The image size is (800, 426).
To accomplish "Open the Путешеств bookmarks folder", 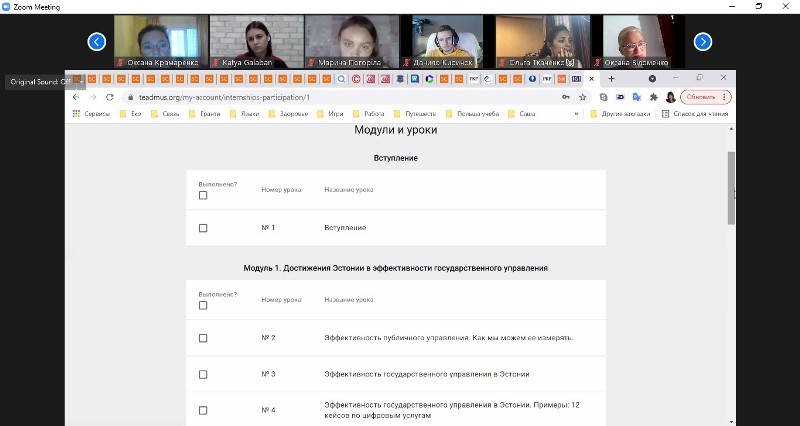I will (415, 114).
